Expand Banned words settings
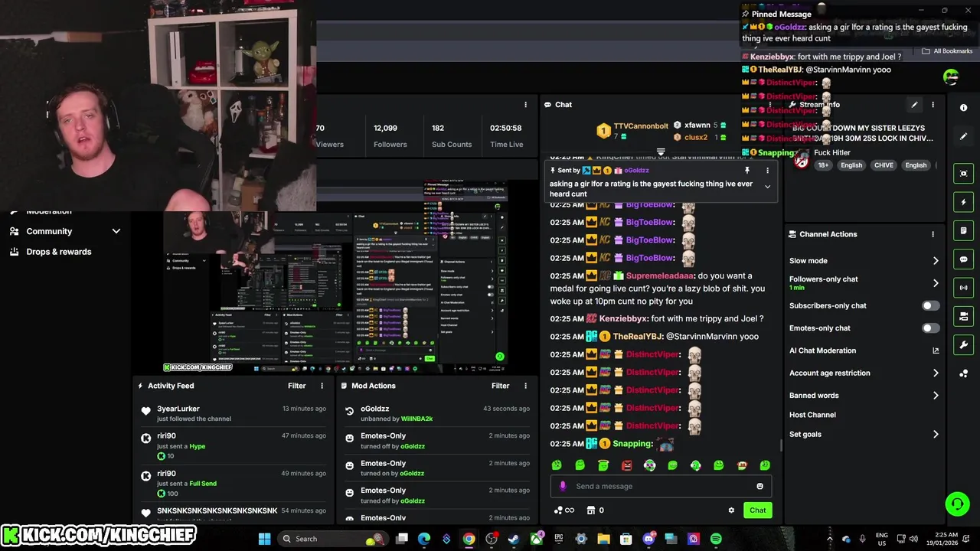The width and height of the screenshot is (980, 551). pyautogui.click(x=936, y=396)
